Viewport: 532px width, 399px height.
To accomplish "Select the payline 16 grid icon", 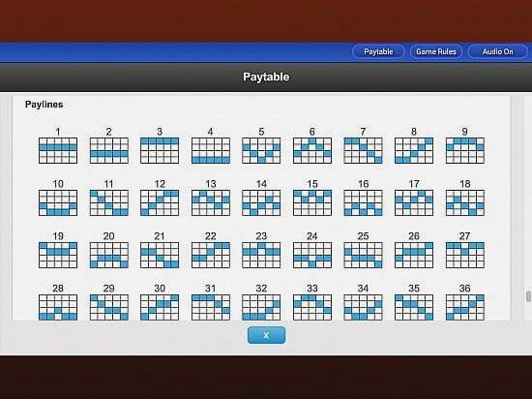I will pos(363,202).
